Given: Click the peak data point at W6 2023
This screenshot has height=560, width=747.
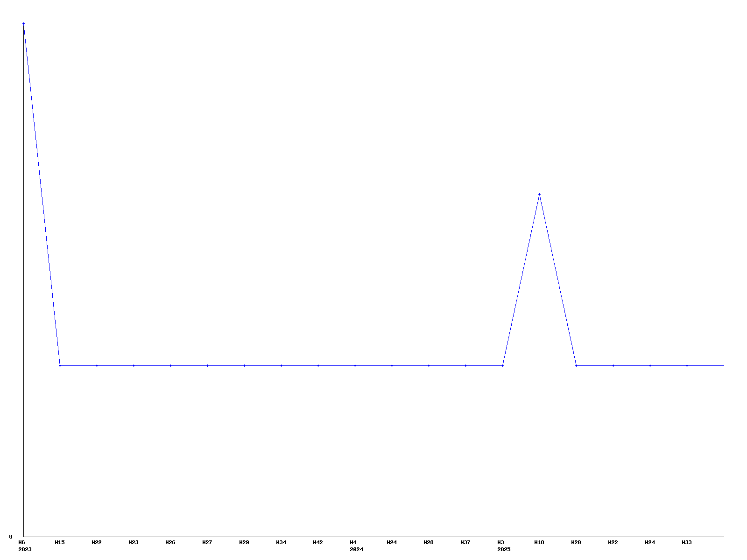Looking at the screenshot, I should click(23, 23).
